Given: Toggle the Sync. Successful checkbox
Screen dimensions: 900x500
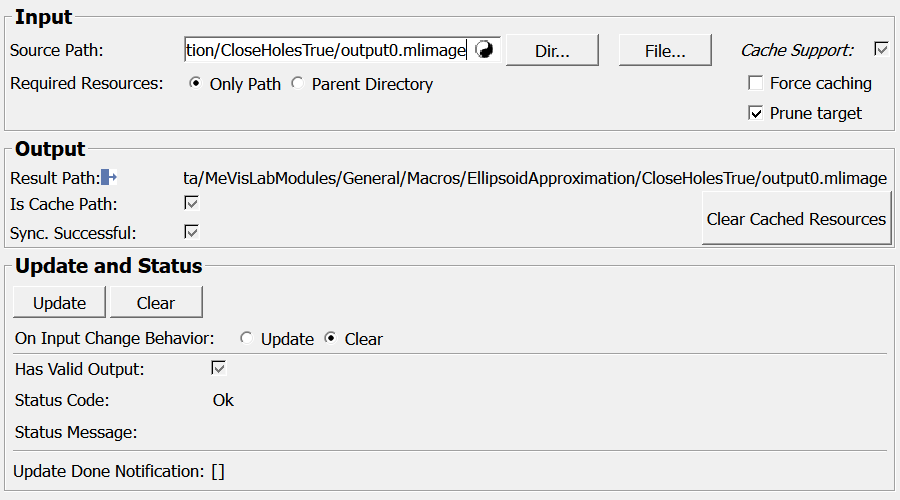Looking at the screenshot, I should [192, 232].
